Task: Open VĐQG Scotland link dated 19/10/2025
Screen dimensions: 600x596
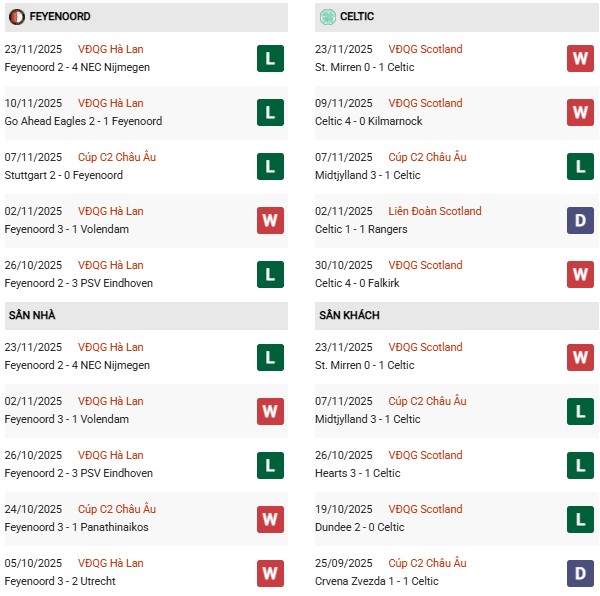Action: (425, 509)
